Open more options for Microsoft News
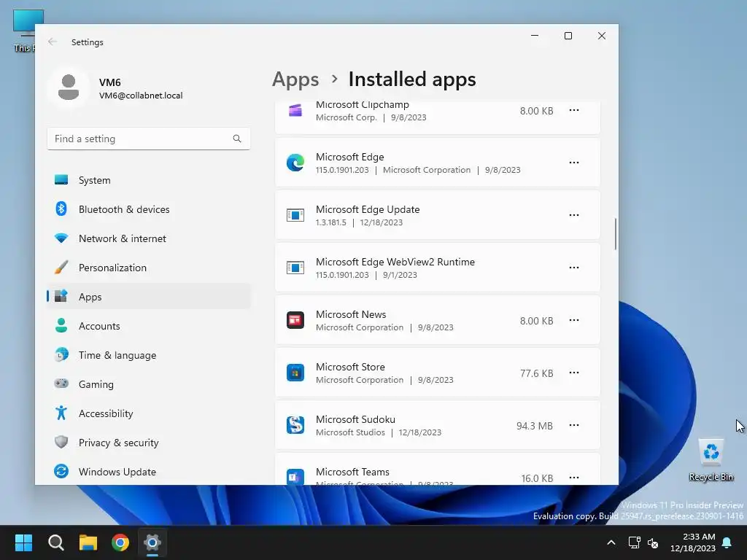This screenshot has height=560, width=747. [574, 320]
